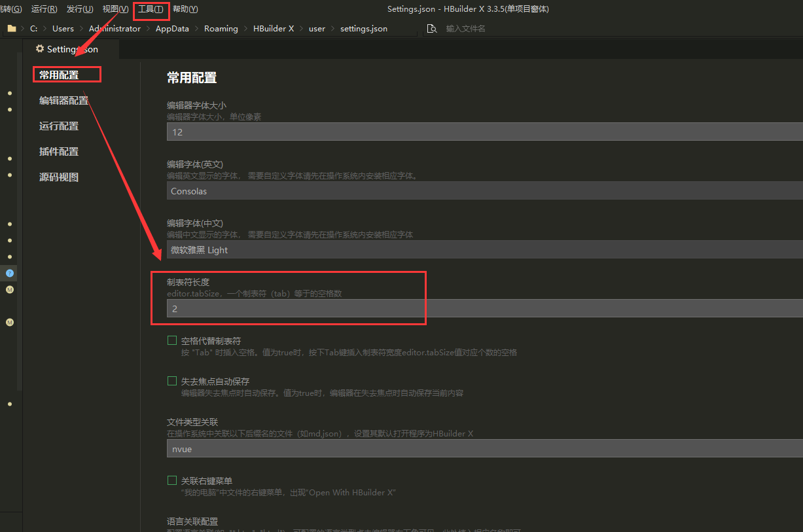
Task: Click the settings.json breadcrumb segment
Action: pyautogui.click(x=364, y=29)
